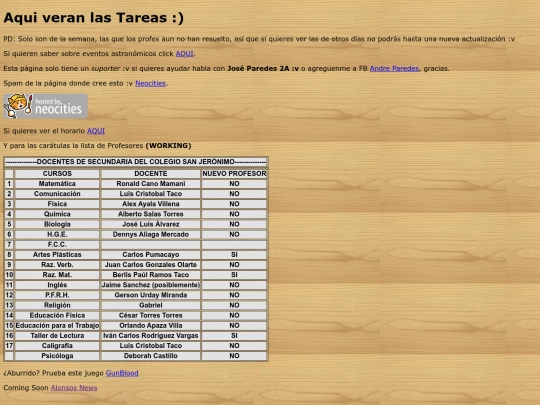Select the 'Matemática' course cell
Image resolution: width=540 pixels, height=405 pixels.
[x=57, y=184]
